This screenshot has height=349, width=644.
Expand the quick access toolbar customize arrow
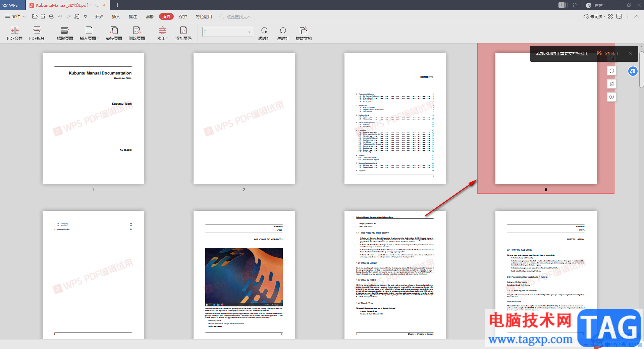click(85, 16)
